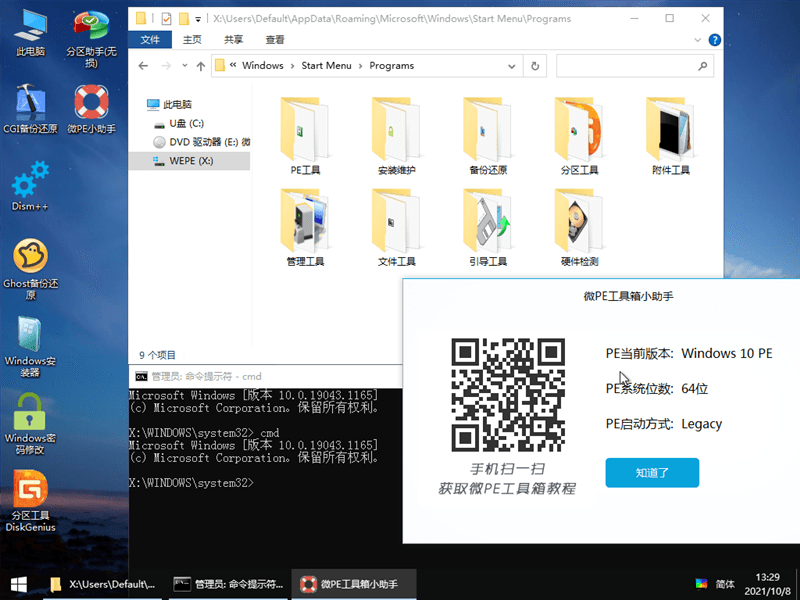Click the refresh button in Explorer
The height and width of the screenshot is (600, 800).
[535, 66]
